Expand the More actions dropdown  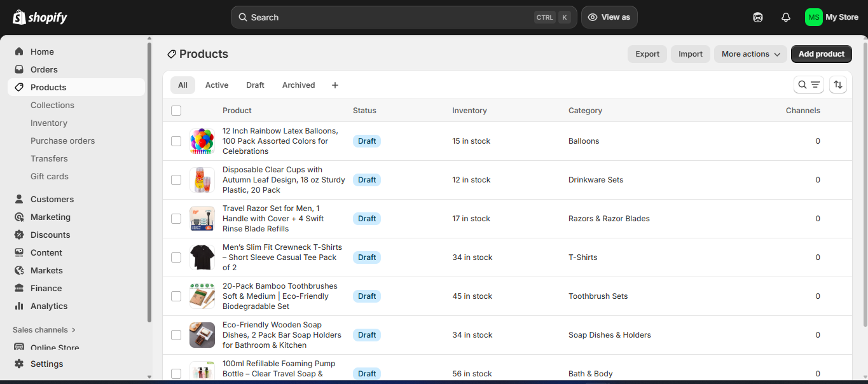coord(750,54)
